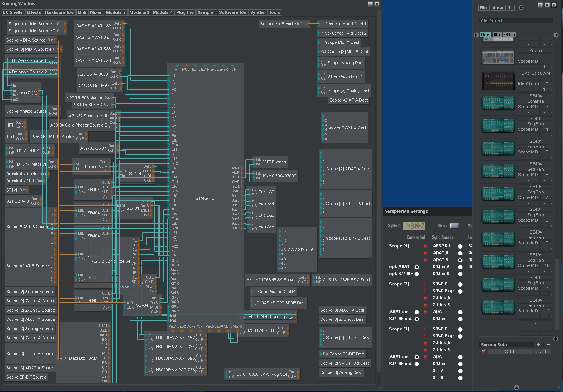Click the STM 2448 mixer module
This screenshot has height=392, width=563.
pos(205,198)
